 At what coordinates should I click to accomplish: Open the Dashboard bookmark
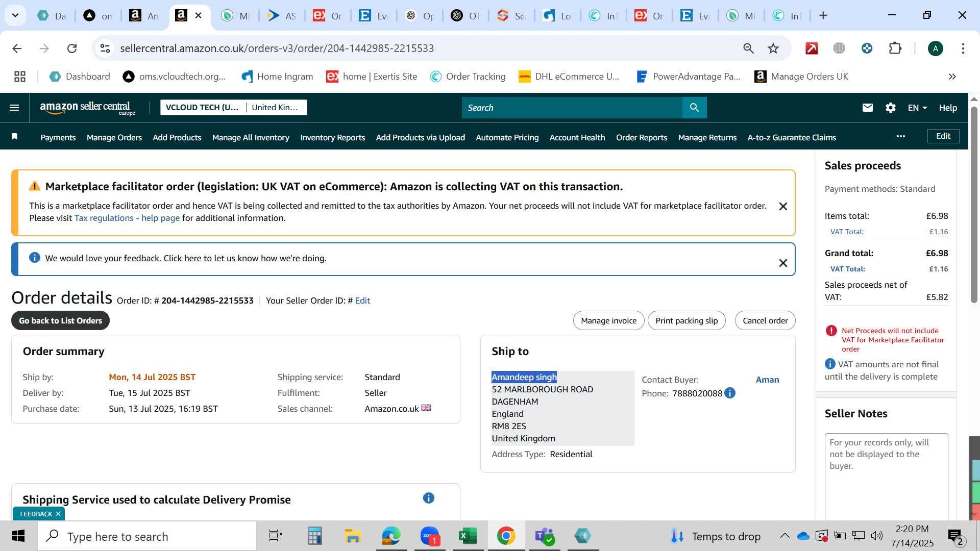coord(80,77)
